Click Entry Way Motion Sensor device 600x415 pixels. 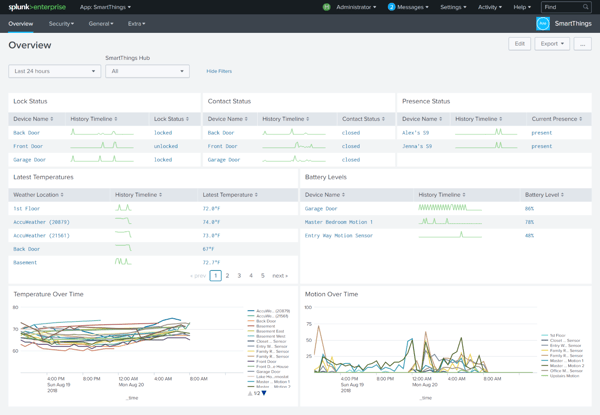(x=339, y=236)
